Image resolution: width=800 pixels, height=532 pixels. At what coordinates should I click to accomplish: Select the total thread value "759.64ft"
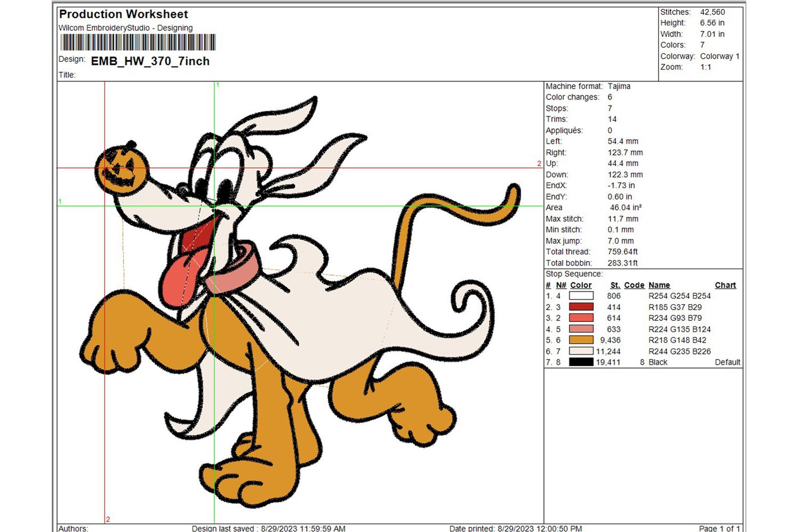point(623,252)
